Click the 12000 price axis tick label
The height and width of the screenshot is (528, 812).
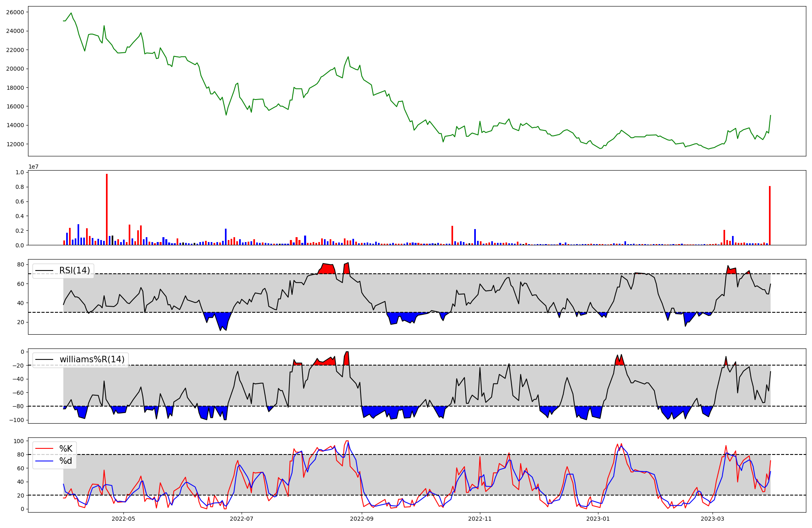pyautogui.click(x=15, y=144)
